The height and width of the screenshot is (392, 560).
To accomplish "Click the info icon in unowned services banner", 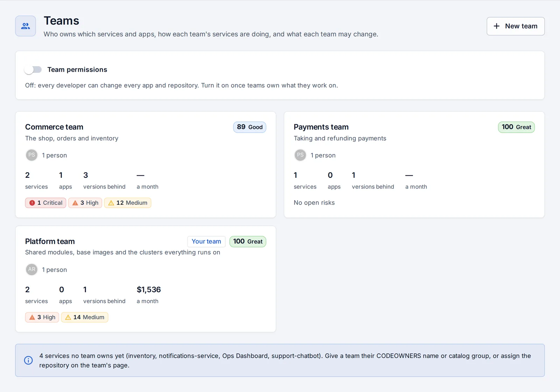I will point(28,360).
